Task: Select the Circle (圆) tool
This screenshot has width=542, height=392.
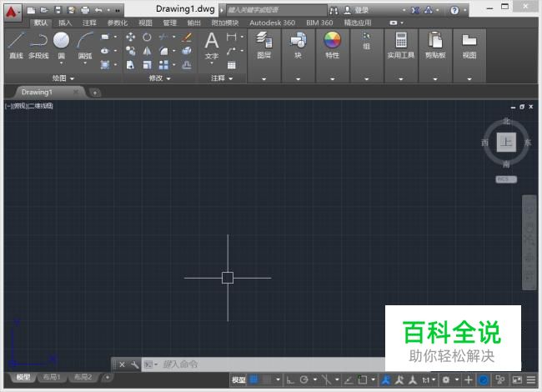Action: (x=61, y=44)
